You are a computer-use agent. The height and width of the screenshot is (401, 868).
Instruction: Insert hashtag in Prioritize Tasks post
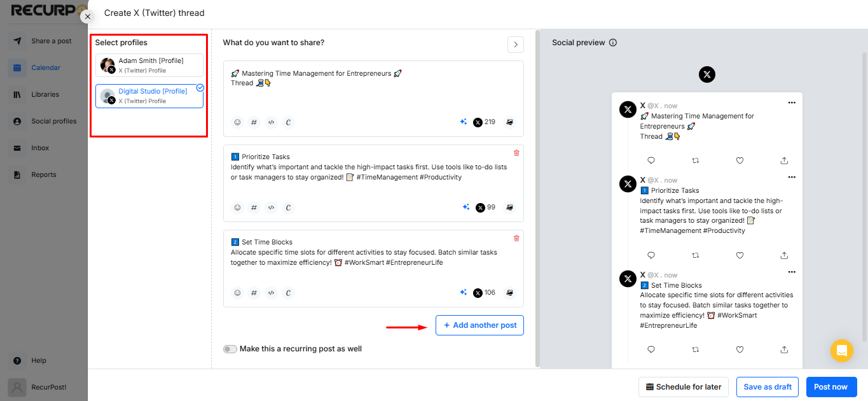click(x=254, y=208)
